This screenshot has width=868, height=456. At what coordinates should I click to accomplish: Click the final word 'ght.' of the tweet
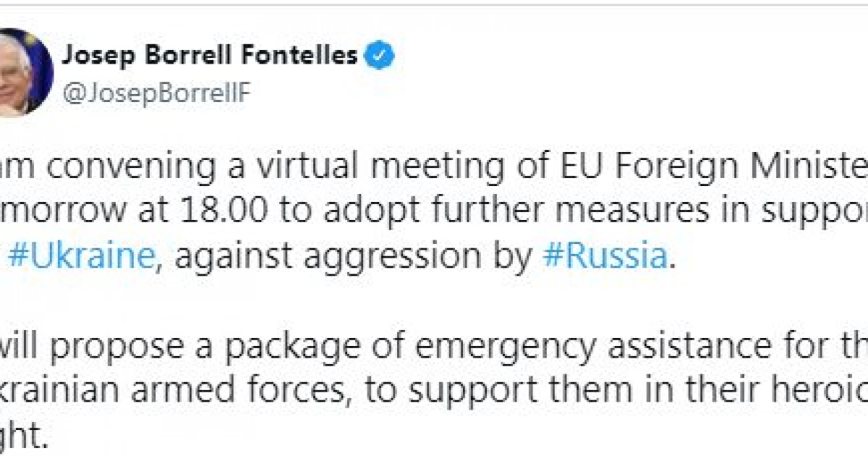coord(25,439)
